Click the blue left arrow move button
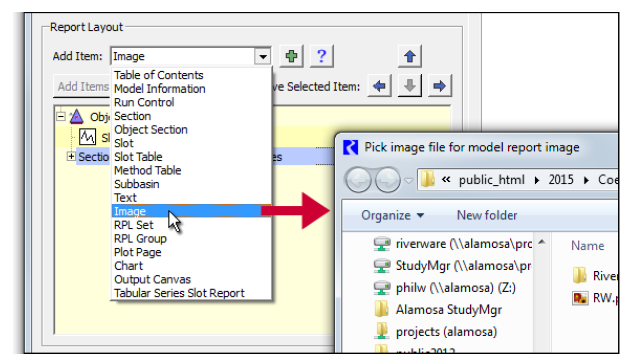This screenshot has width=631, height=364. click(x=379, y=86)
